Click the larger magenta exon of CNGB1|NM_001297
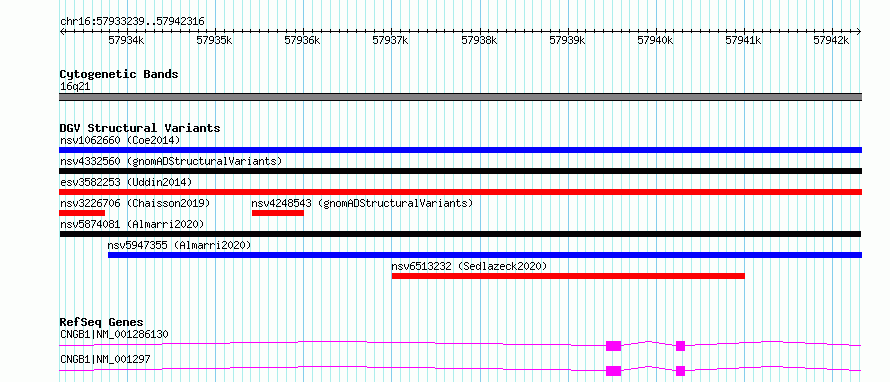This screenshot has width=890, height=382. (614, 371)
